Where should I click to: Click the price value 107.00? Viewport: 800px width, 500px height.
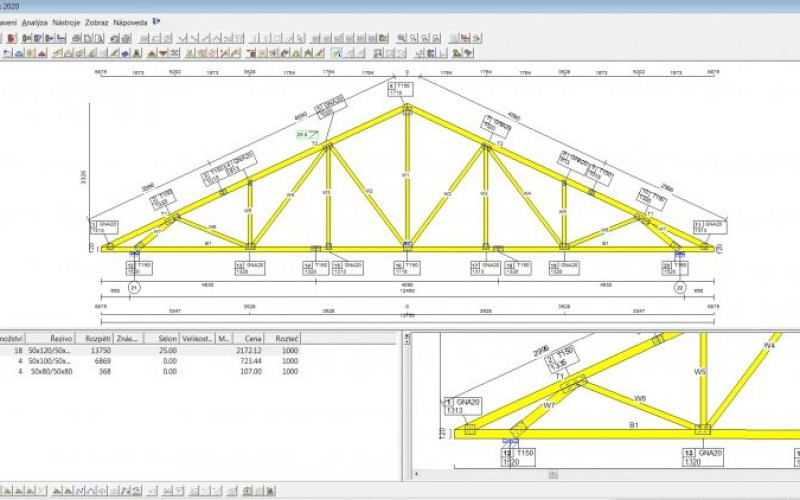251,371
